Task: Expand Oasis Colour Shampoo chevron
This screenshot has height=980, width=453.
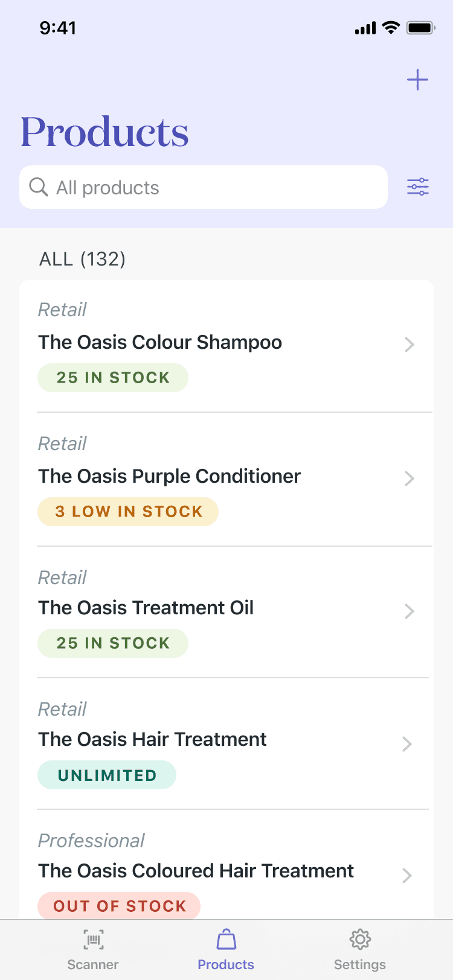Action: [x=410, y=345]
